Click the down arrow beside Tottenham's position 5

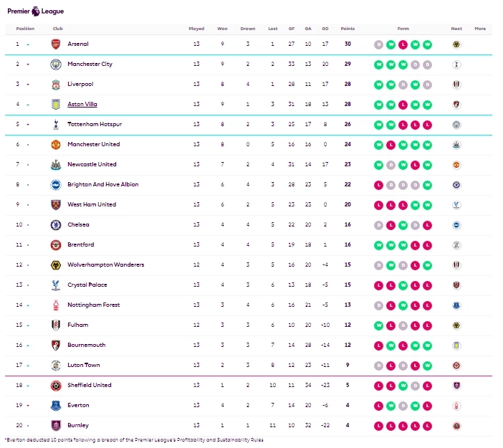tap(28, 125)
